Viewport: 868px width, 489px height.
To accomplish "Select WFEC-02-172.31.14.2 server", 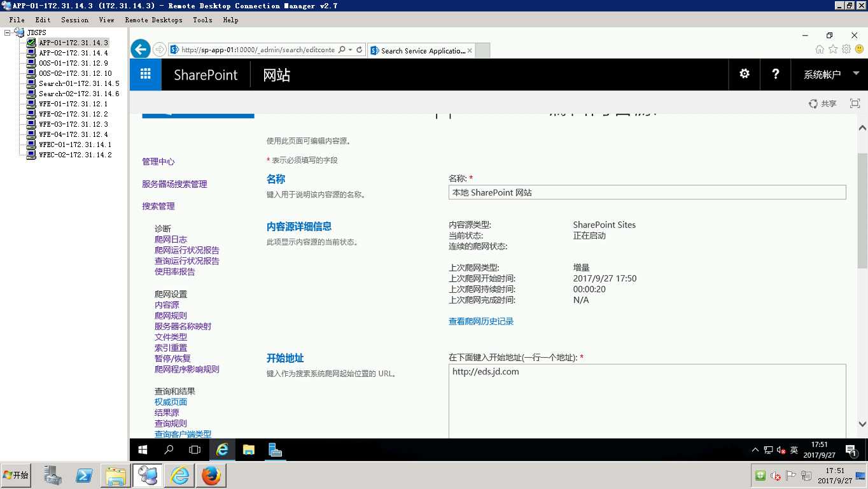I will (75, 155).
